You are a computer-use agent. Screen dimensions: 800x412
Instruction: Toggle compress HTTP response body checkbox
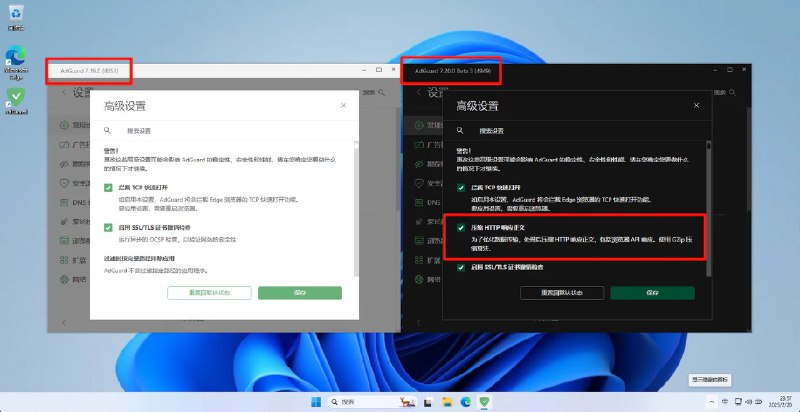(x=461, y=228)
